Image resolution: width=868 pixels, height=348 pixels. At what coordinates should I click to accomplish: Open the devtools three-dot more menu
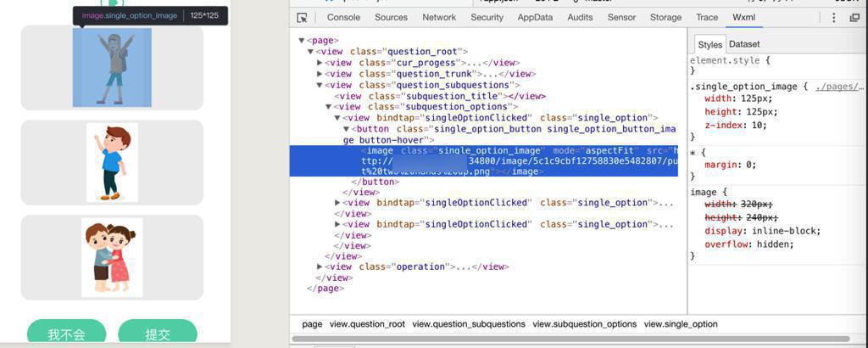(x=834, y=18)
